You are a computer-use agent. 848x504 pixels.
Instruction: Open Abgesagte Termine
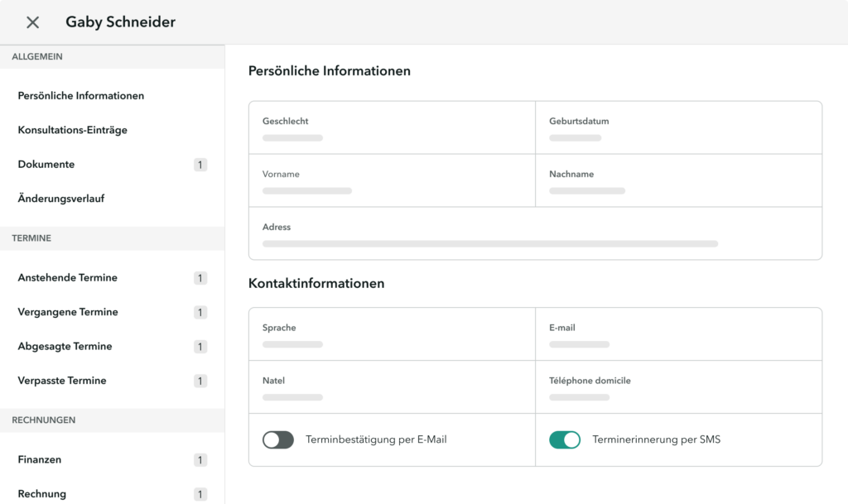click(65, 346)
